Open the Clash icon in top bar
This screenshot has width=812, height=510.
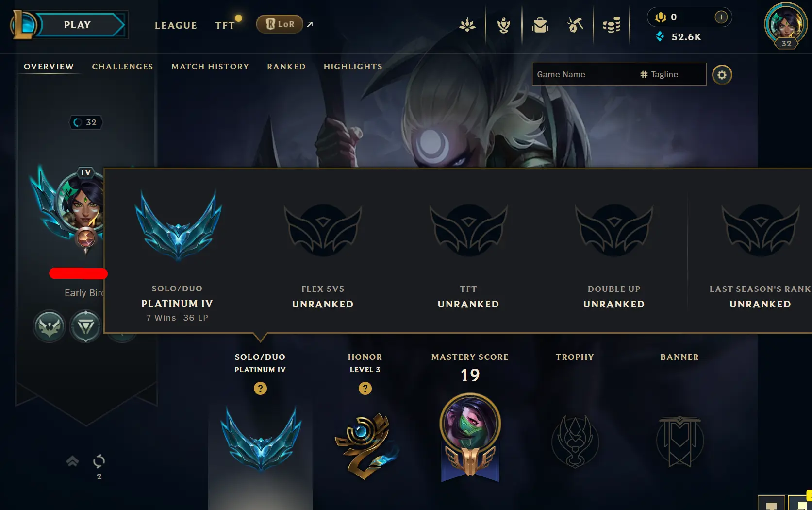(x=504, y=25)
